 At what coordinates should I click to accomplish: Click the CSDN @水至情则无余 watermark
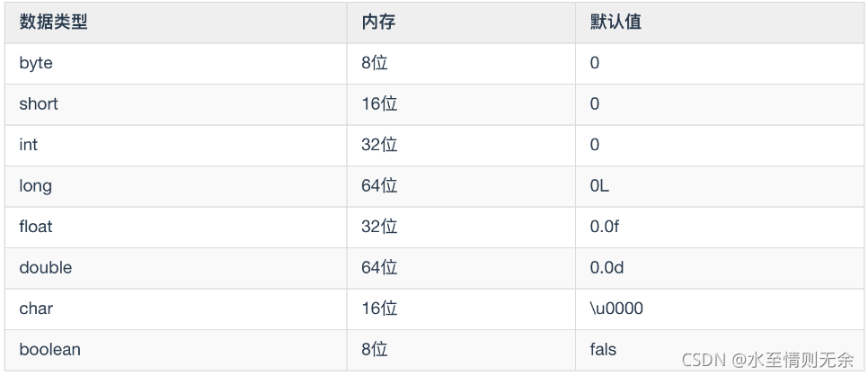point(767,360)
